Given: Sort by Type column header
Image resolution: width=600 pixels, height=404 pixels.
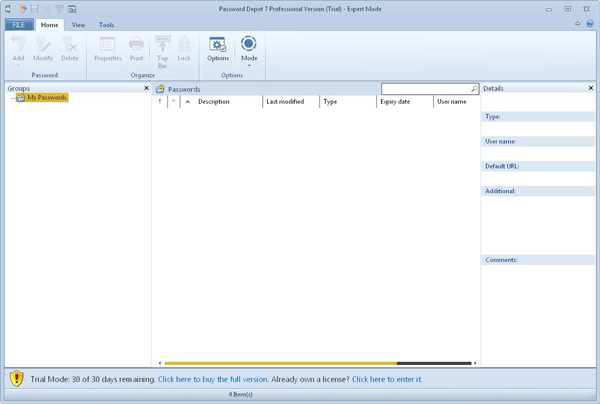Looking at the screenshot, I should [x=347, y=101].
